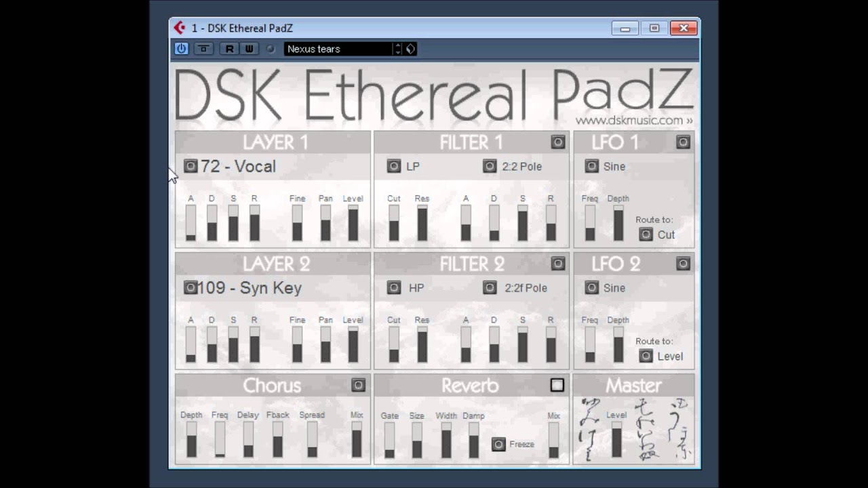Click the Layer 1 Pan slider
This screenshot has height=488, width=868.
point(325,223)
